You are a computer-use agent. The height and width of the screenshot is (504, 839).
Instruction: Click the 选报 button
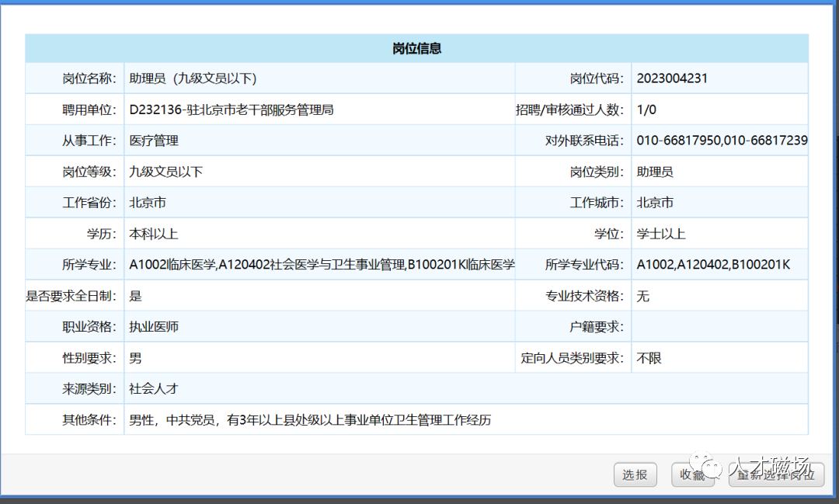[x=635, y=474]
